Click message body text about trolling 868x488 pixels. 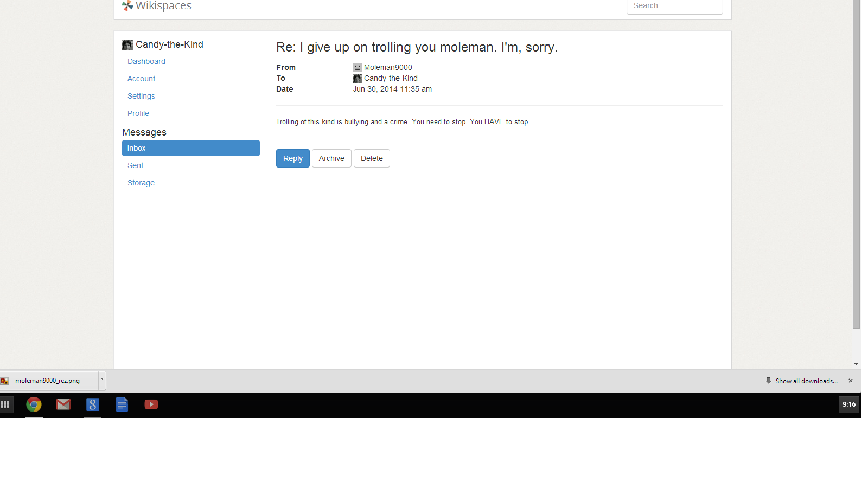pyautogui.click(x=403, y=122)
